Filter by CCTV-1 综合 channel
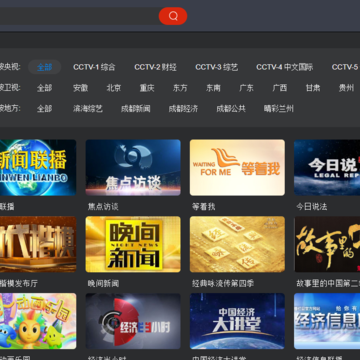Image resolution: width=360 pixels, height=360 pixels. click(94, 67)
